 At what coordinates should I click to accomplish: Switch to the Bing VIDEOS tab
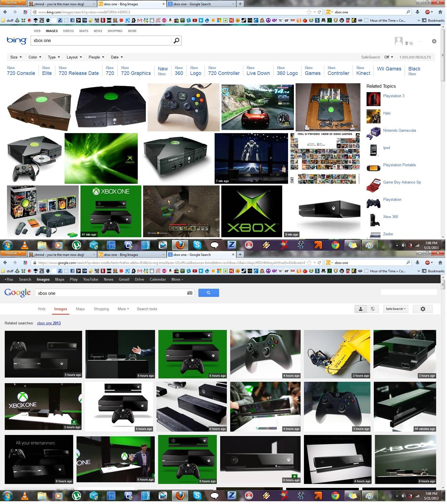point(68,31)
